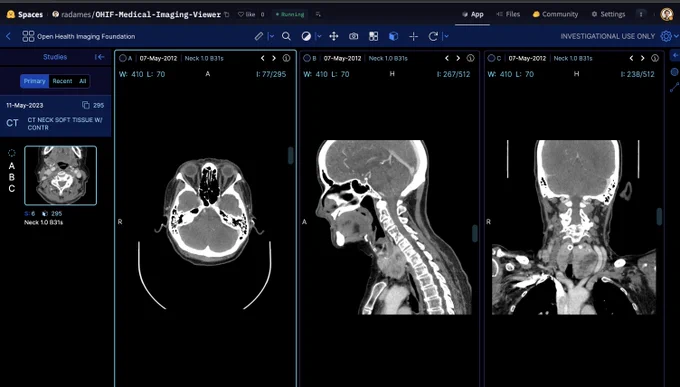Open the window level presets dropdown

(x=319, y=36)
